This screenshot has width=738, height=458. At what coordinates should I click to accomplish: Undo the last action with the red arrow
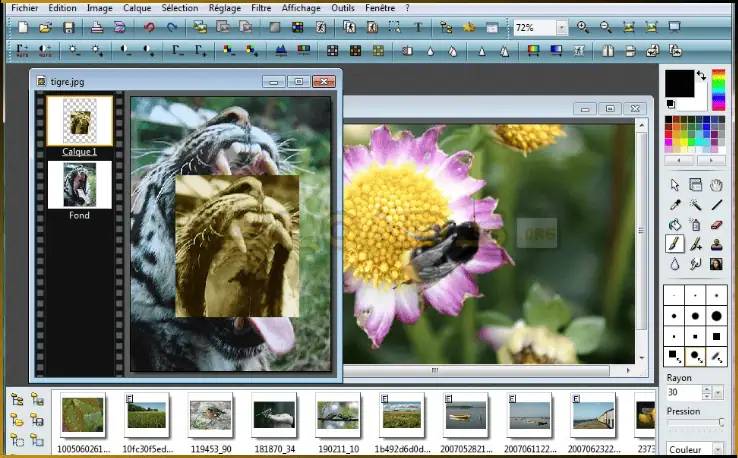tap(149, 27)
